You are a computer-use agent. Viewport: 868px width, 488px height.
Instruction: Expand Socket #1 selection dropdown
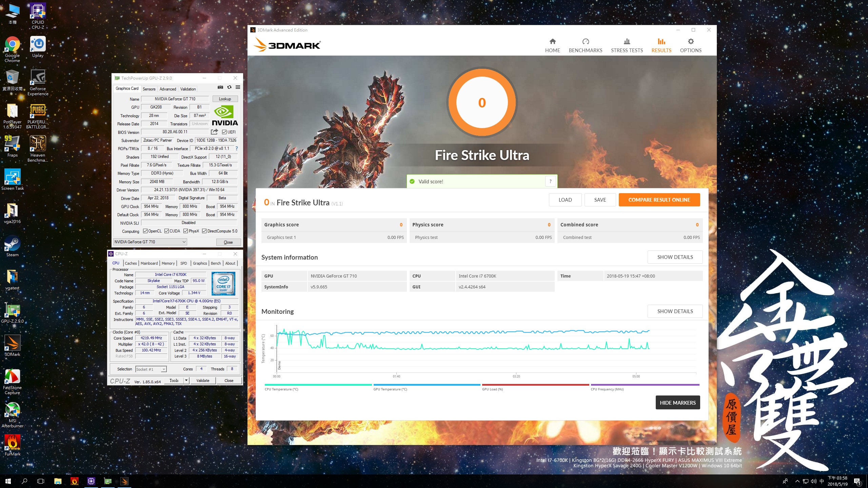pos(164,369)
